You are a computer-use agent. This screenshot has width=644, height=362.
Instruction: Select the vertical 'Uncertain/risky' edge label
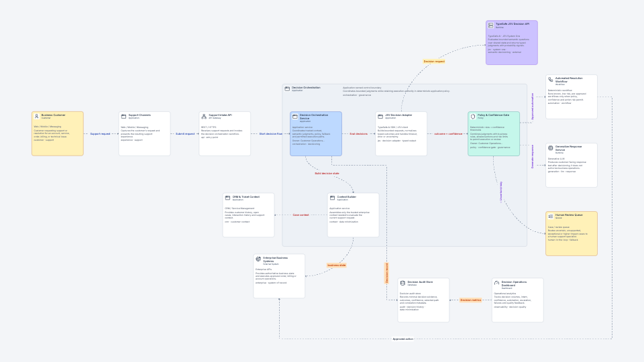click(501, 191)
